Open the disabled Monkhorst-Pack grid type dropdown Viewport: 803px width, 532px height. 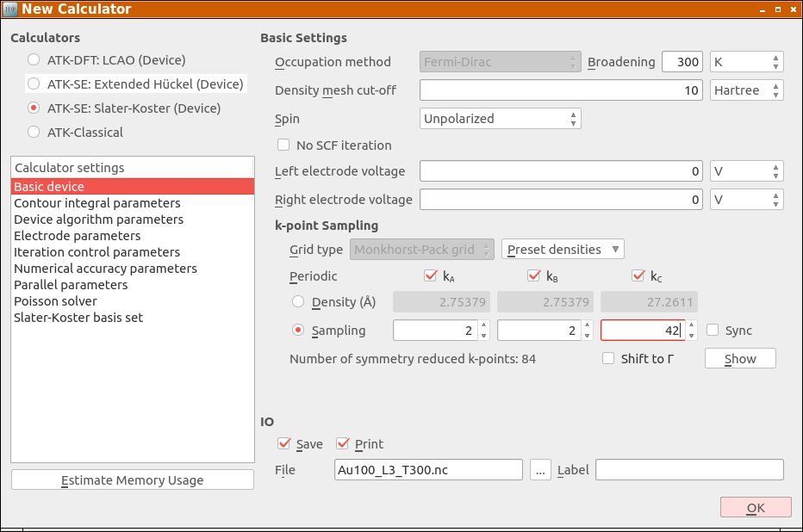click(x=422, y=249)
